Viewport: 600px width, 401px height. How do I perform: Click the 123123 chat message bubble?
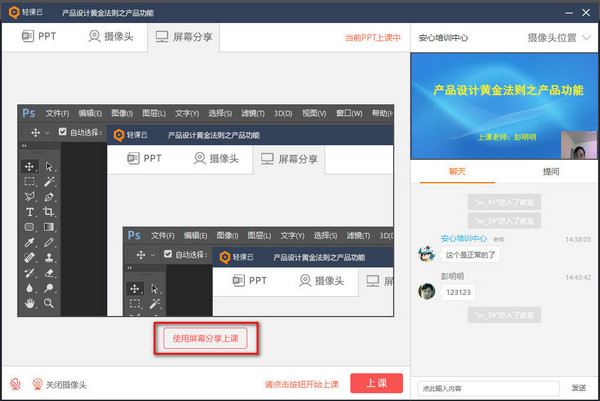pyautogui.click(x=458, y=292)
